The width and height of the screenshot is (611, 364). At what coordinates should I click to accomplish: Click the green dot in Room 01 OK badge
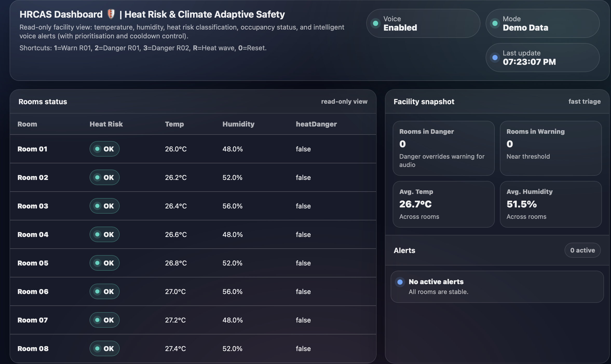click(97, 149)
